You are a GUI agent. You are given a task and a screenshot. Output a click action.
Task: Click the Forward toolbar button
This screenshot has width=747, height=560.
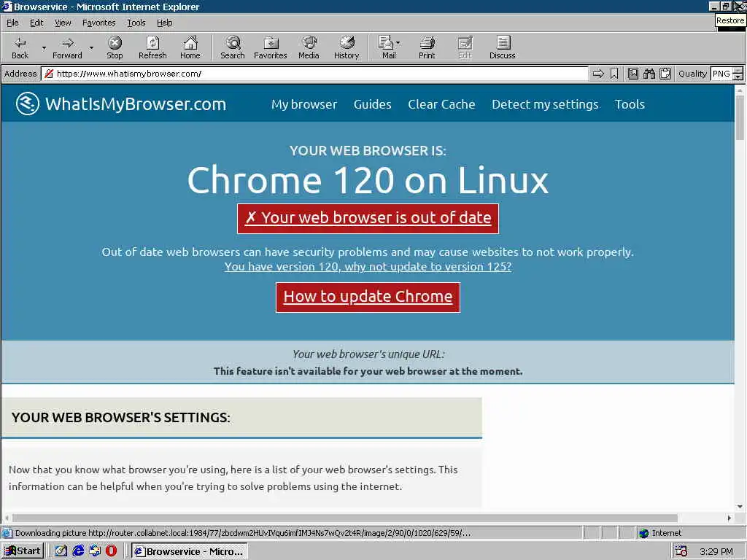pyautogui.click(x=67, y=47)
